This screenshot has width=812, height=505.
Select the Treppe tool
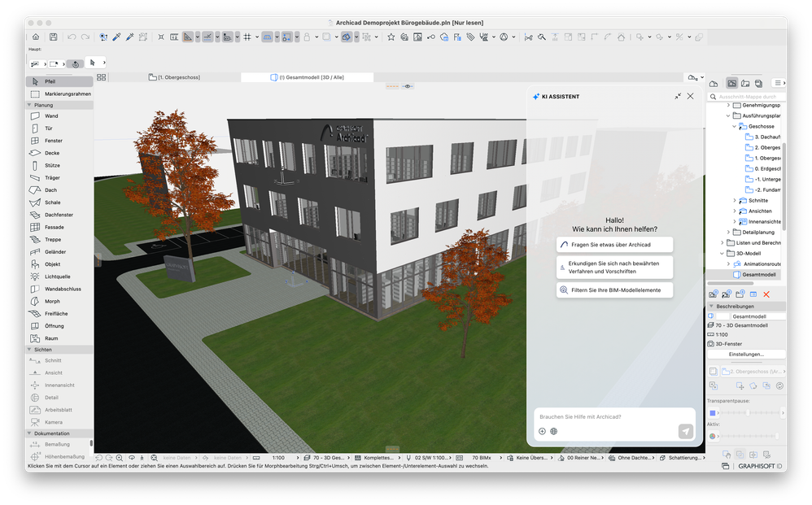point(59,240)
